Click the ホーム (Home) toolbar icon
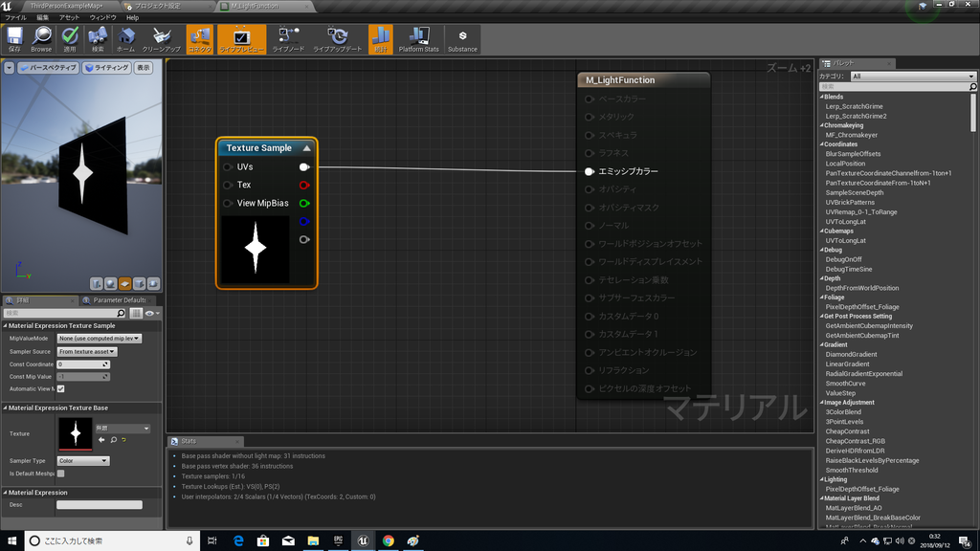The height and width of the screenshot is (551, 980). click(x=125, y=39)
